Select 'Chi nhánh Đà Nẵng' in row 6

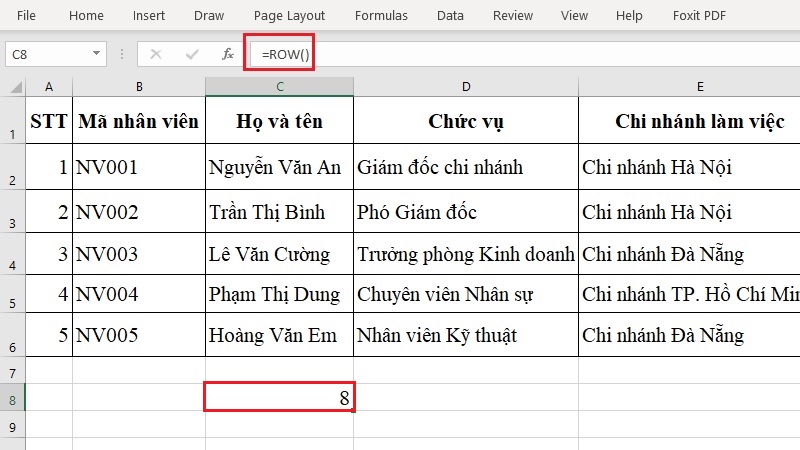689,335
